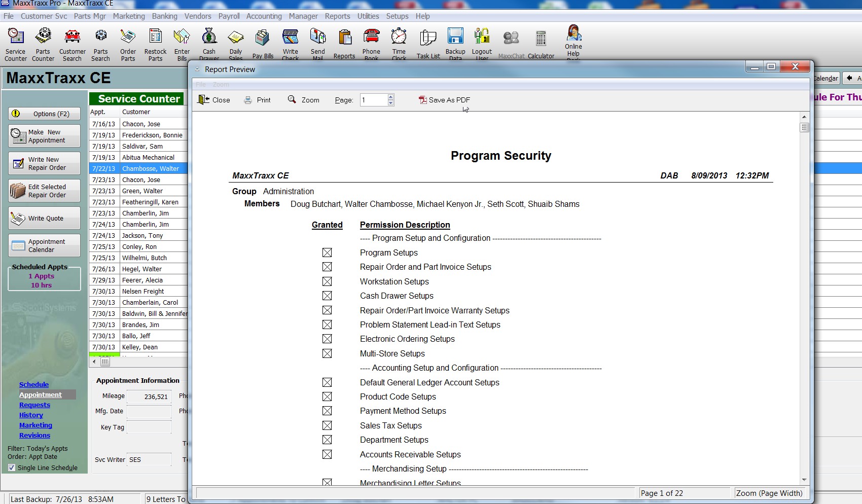Click the Backup Data toolbar icon
This screenshot has width=862, height=504.
[455, 44]
